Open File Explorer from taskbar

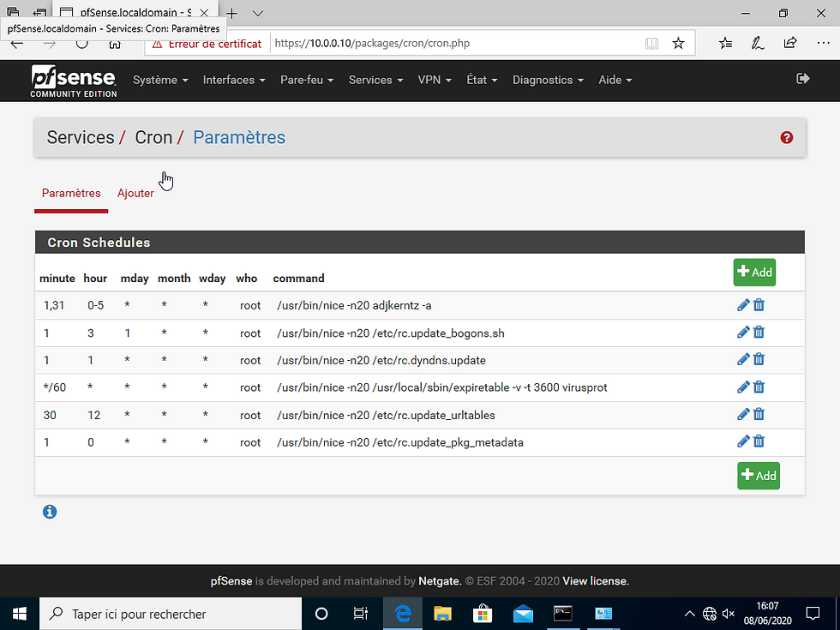point(442,614)
